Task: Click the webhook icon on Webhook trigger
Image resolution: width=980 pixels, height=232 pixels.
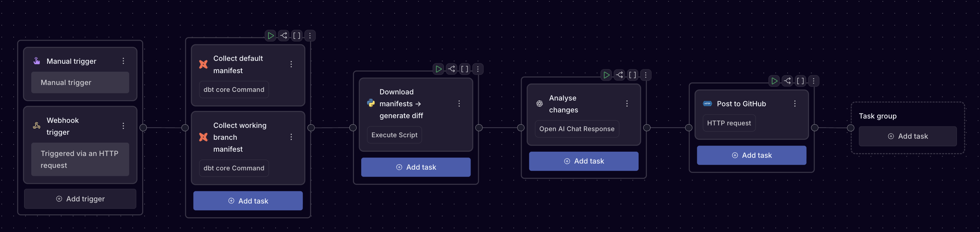Action: (x=37, y=126)
